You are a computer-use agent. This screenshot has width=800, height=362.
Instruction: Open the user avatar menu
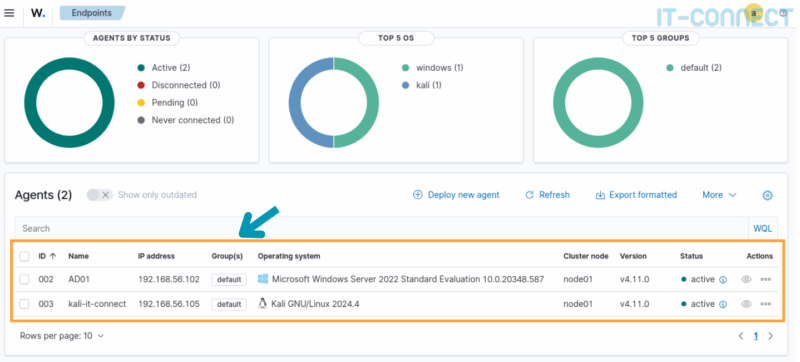pos(754,13)
